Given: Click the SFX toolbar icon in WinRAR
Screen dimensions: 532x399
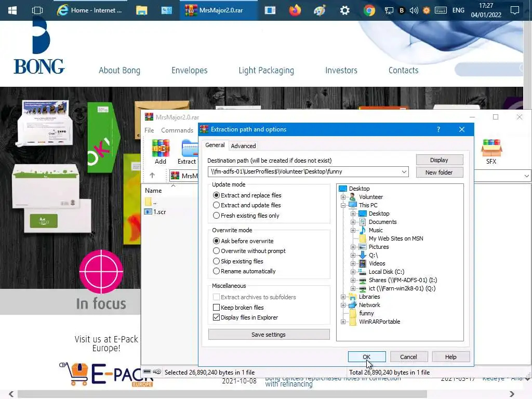Looking at the screenshot, I should (x=491, y=152).
